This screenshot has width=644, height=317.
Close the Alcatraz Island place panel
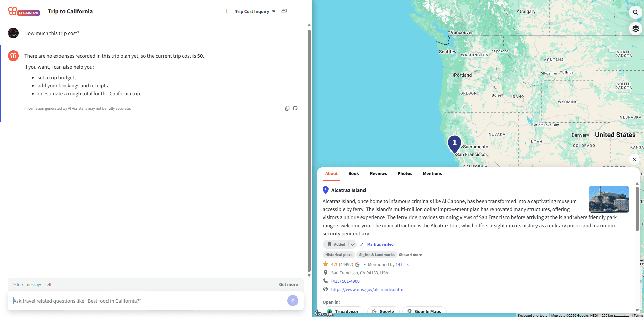(634, 159)
